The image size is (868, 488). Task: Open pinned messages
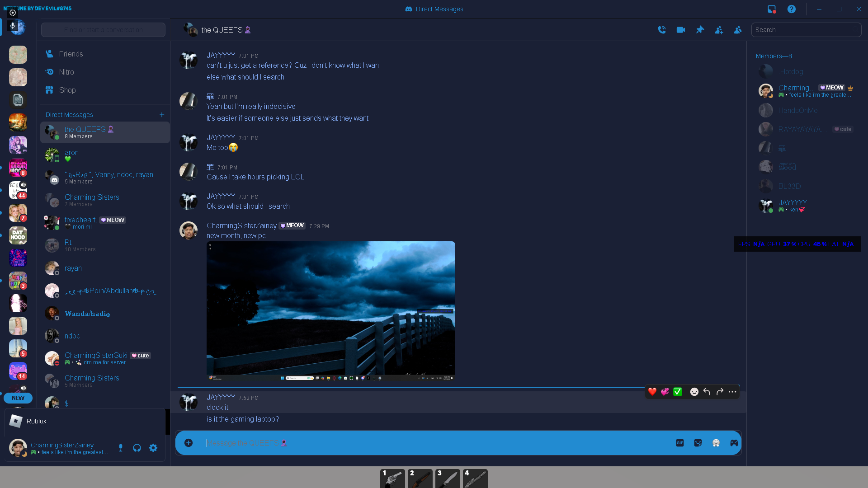point(700,30)
